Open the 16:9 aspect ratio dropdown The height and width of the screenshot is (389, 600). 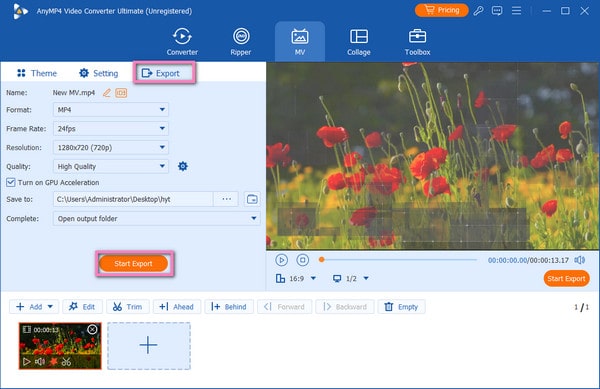296,278
